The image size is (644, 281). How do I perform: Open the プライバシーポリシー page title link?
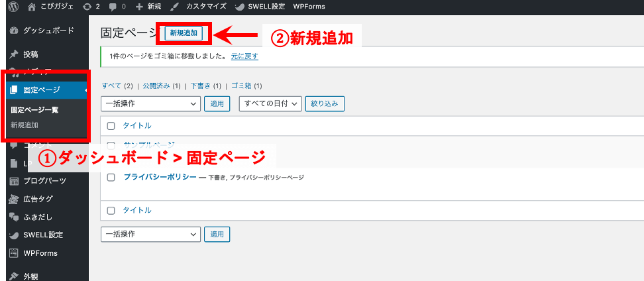pos(160,177)
